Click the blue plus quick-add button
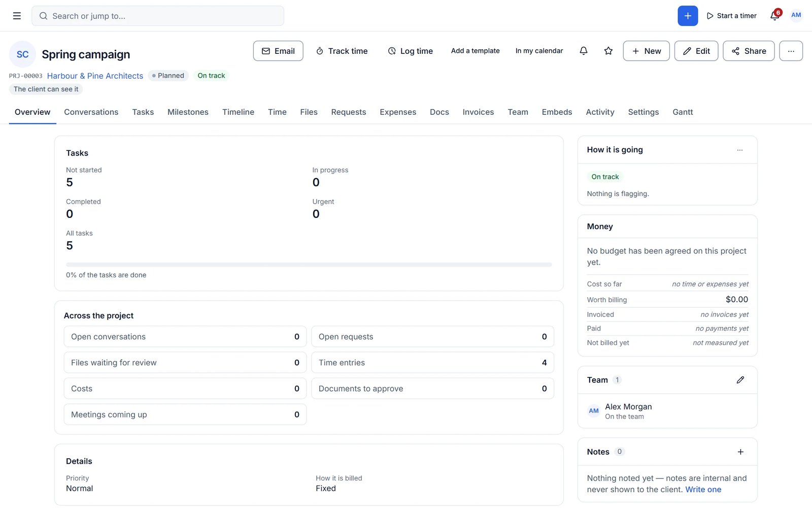 (x=688, y=16)
